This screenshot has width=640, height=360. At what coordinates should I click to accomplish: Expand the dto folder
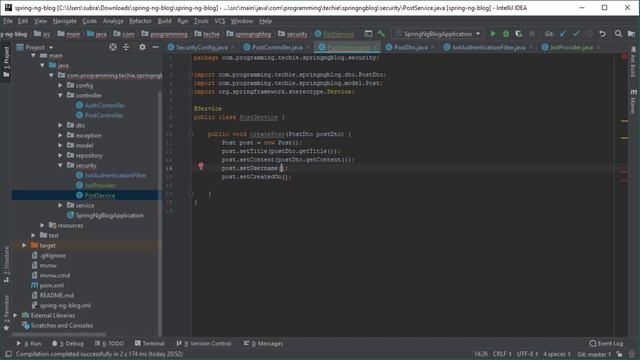coord(60,125)
